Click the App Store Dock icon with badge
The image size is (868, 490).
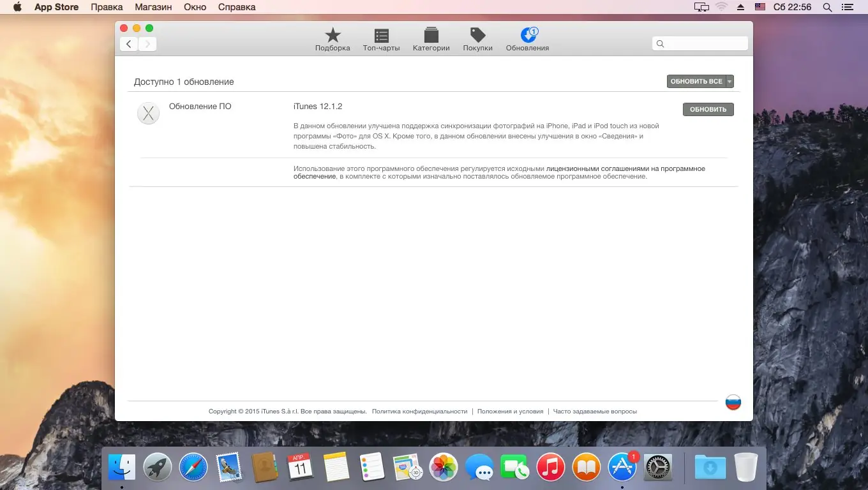coord(622,467)
